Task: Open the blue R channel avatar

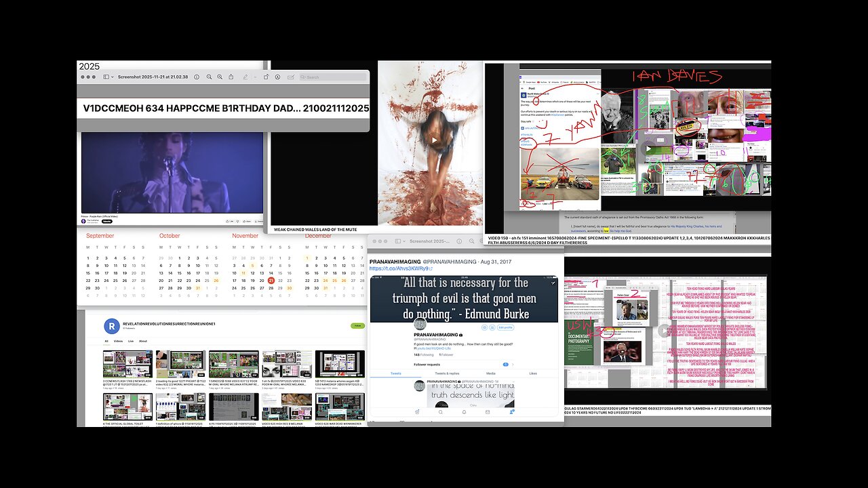Action: (112, 326)
